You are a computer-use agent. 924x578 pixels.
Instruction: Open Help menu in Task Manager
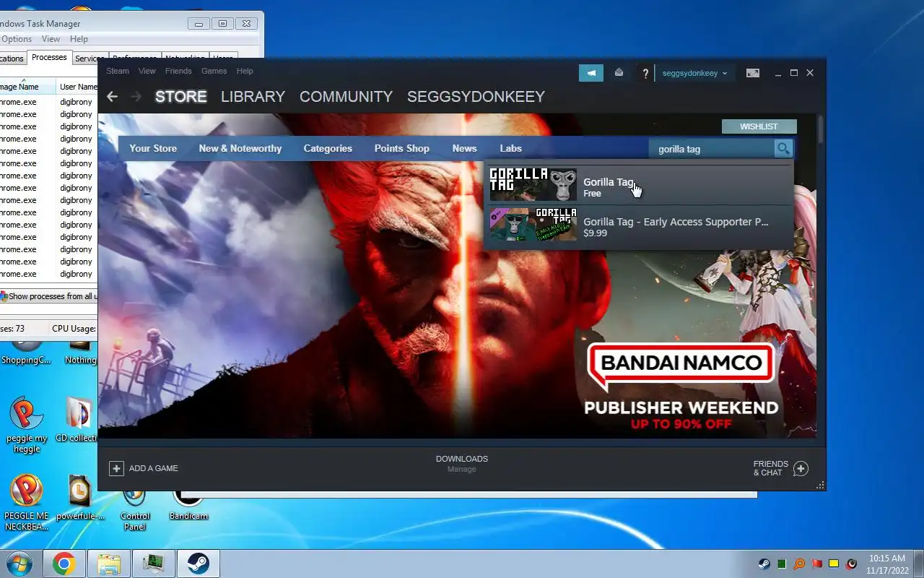tap(79, 39)
